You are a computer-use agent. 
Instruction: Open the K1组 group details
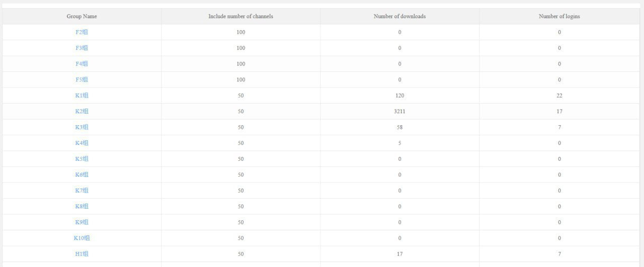coord(82,96)
